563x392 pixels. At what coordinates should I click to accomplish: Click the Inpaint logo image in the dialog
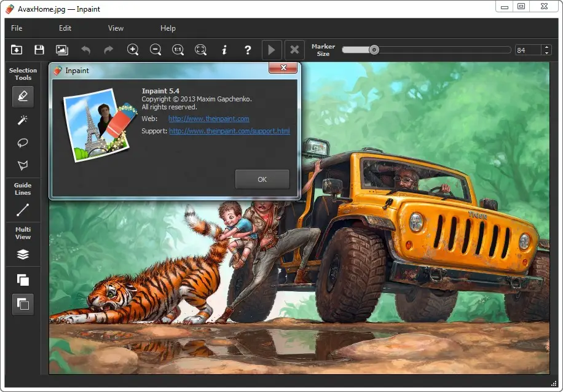100,125
